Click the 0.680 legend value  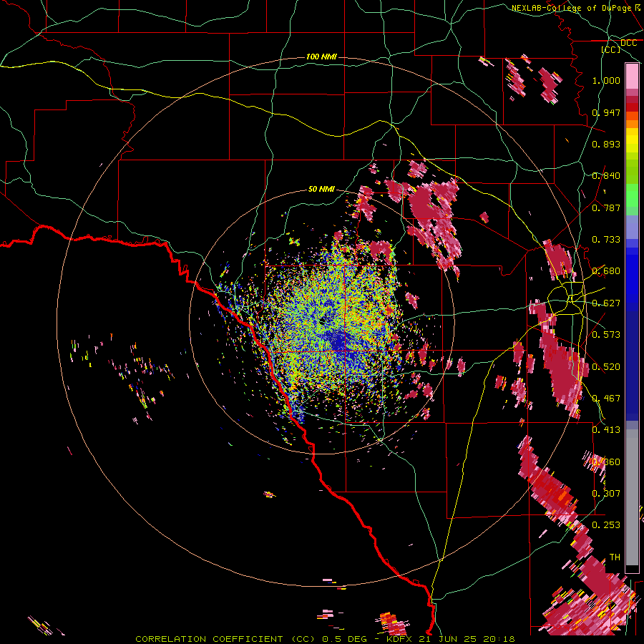coord(606,271)
